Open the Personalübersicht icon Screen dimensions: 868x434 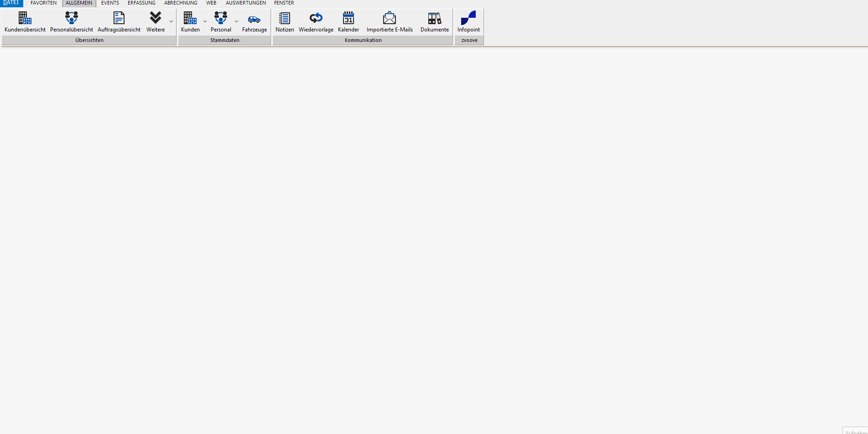coord(72,19)
